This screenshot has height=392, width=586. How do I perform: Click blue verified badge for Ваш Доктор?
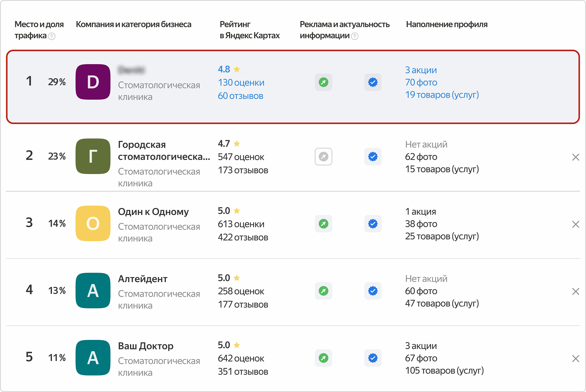point(373,358)
